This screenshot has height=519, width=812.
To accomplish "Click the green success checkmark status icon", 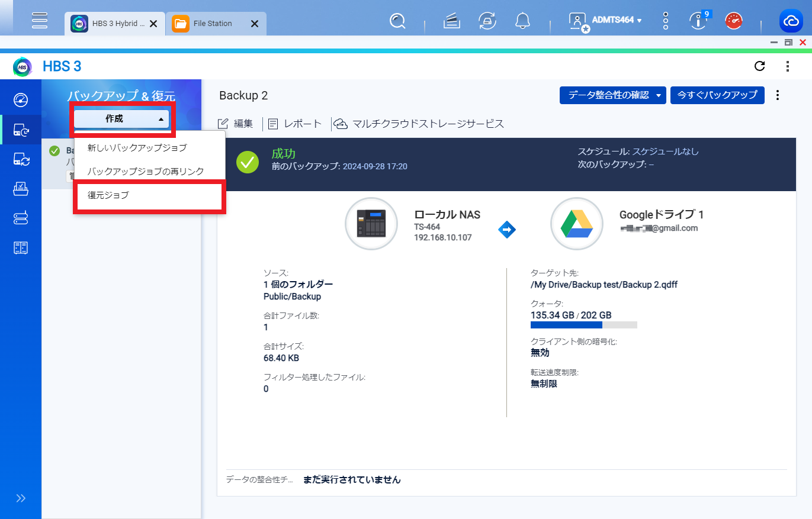I will click(248, 162).
